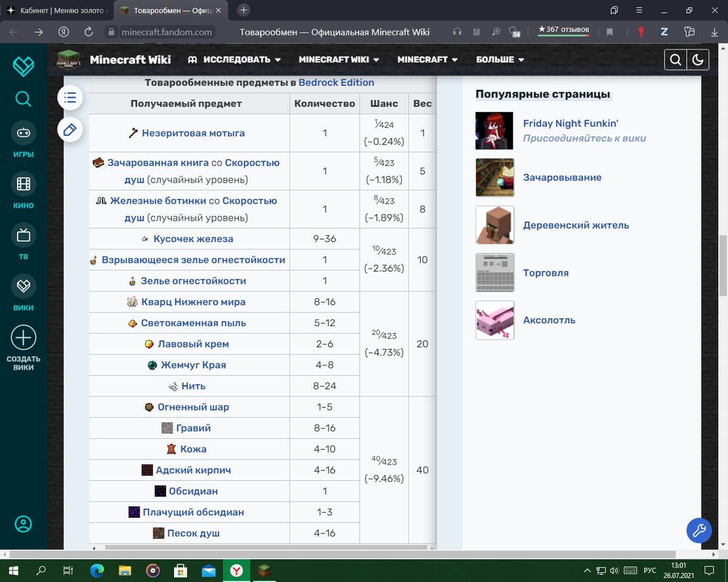Open the Светокаменная пыль link

coord(194,323)
